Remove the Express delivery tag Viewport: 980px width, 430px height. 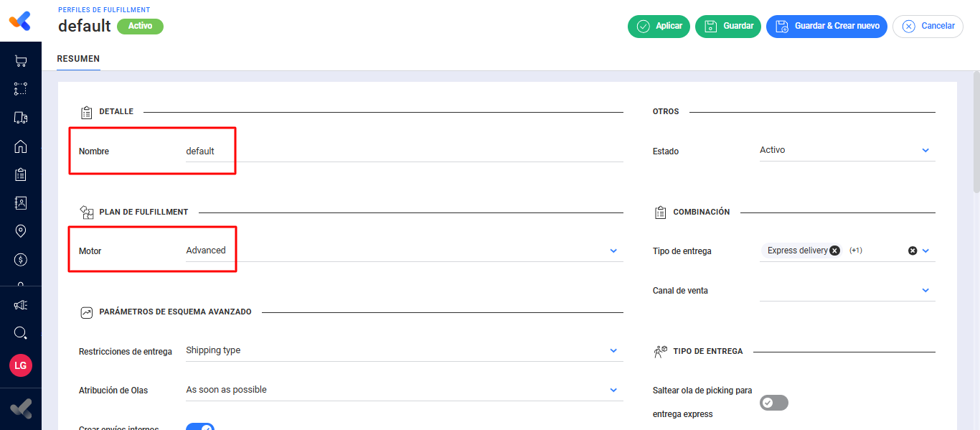834,251
